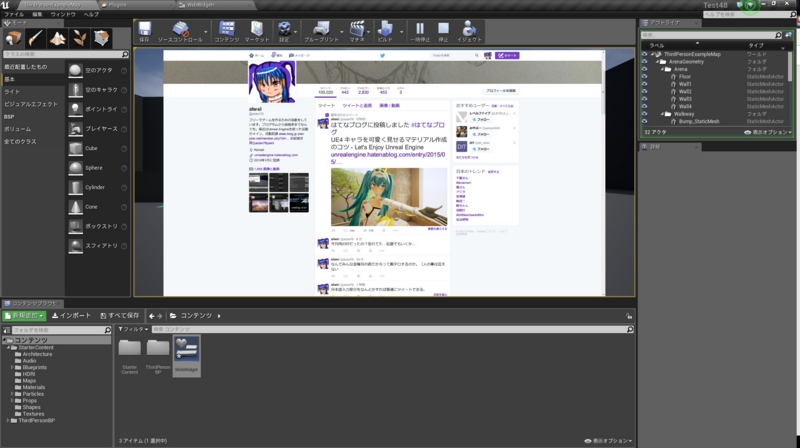Open the Content (コンテンツ) toolbar icon
The image size is (800, 448).
(x=227, y=32)
